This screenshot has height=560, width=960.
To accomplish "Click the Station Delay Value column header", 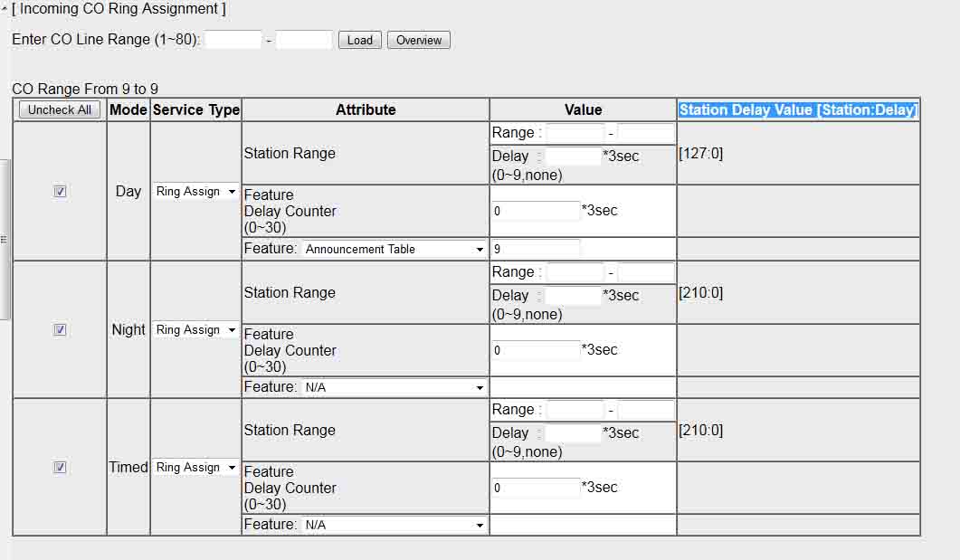I will pos(797,110).
